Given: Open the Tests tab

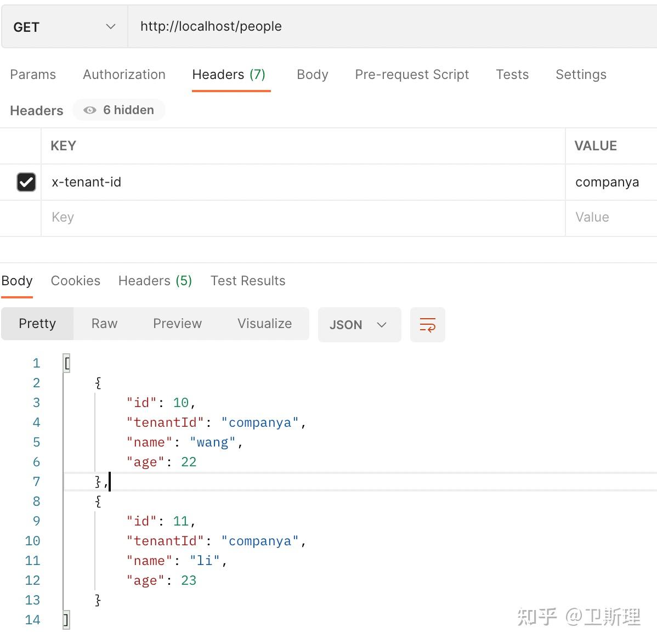Looking at the screenshot, I should 512,74.
